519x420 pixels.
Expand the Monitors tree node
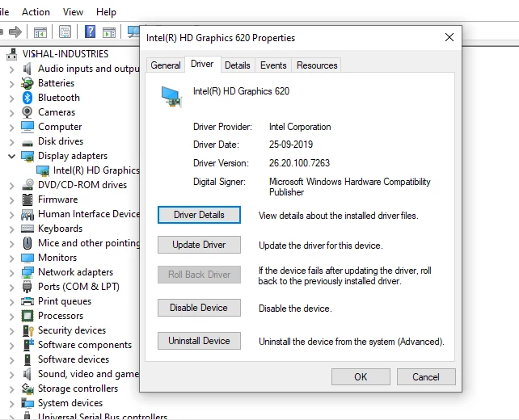pyautogui.click(x=12, y=258)
